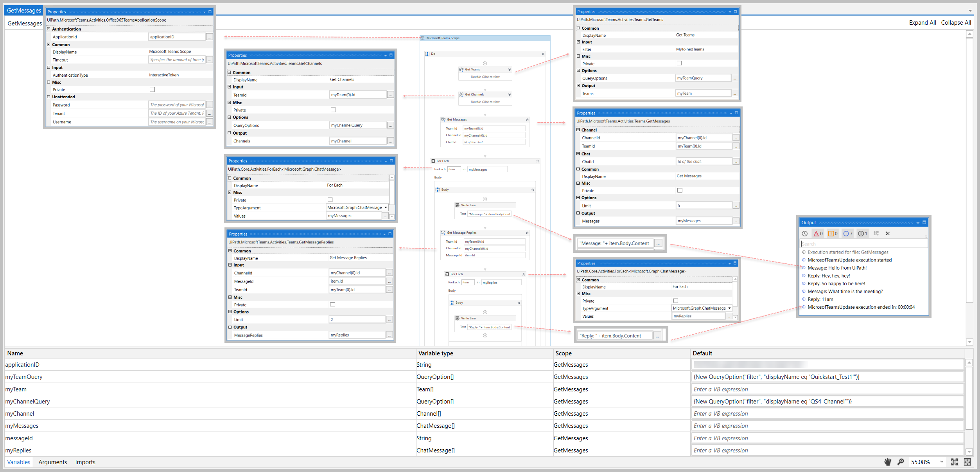Viewport: 980px width, 472px height.
Task: Click the Get Message Replies activity icon
Action: point(443,233)
